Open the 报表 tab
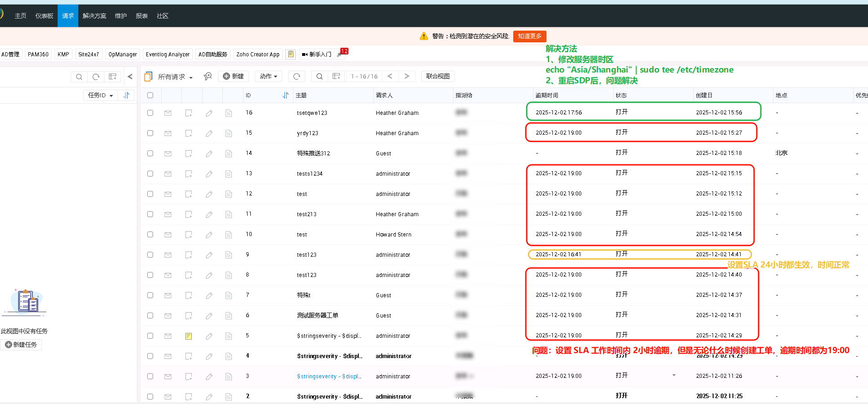The height and width of the screenshot is (404, 868). tap(142, 16)
